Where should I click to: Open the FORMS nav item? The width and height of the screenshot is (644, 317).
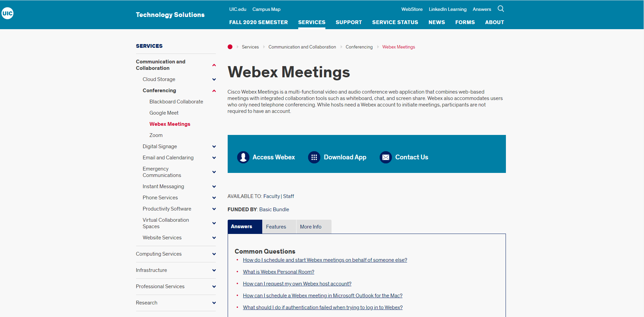click(465, 22)
